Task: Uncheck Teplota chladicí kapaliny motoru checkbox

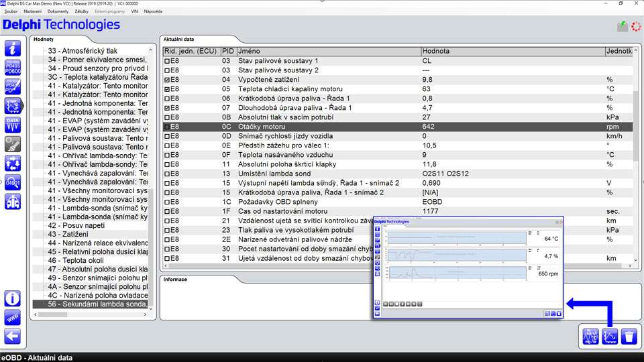Action: coord(167,89)
